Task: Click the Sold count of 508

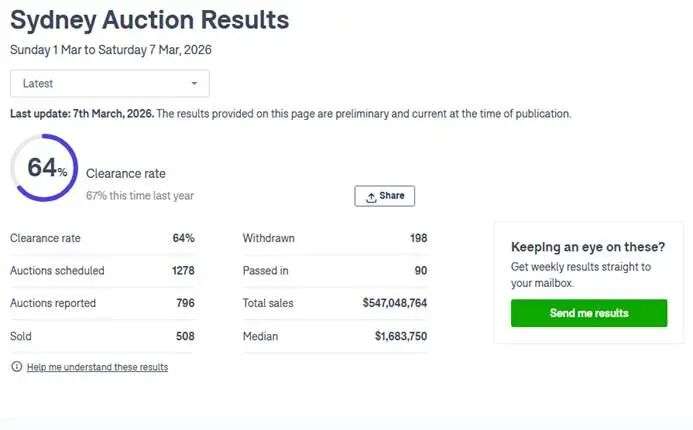Action: pyautogui.click(x=185, y=337)
